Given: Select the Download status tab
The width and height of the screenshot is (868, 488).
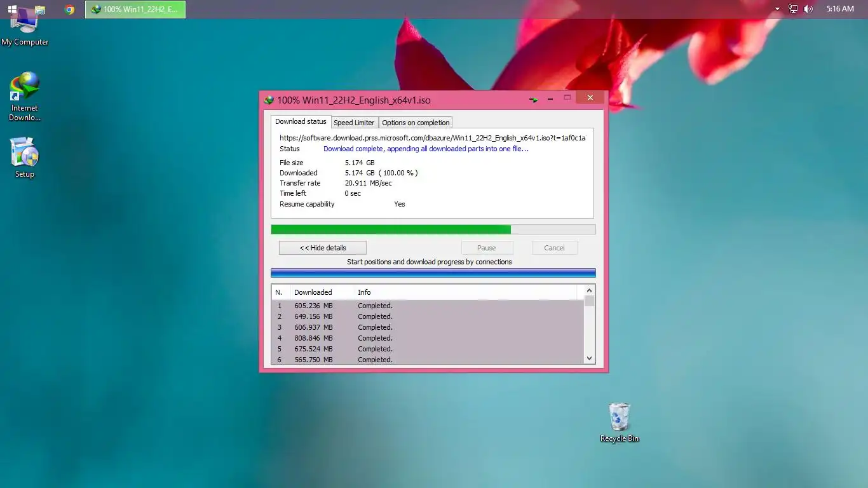Looking at the screenshot, I should click(301, 122).
